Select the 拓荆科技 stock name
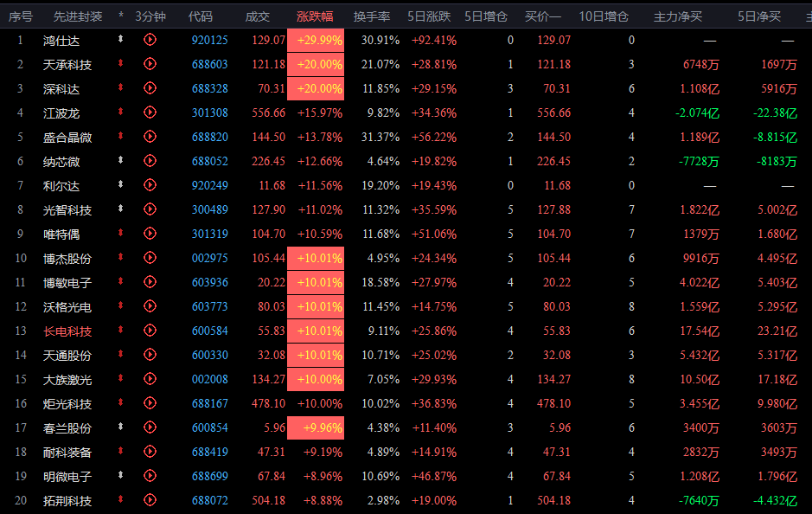The image size is (812, 514). (67, 501)
